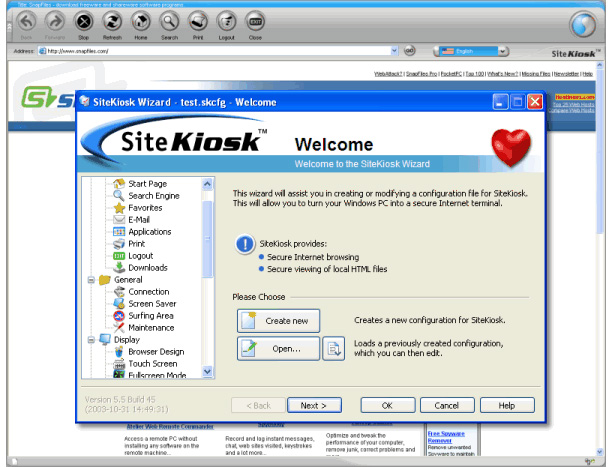This screenshot has height=467, width=612.
Task: Close the SiteKiosk Wizard dialog
Action: point(535,102)
